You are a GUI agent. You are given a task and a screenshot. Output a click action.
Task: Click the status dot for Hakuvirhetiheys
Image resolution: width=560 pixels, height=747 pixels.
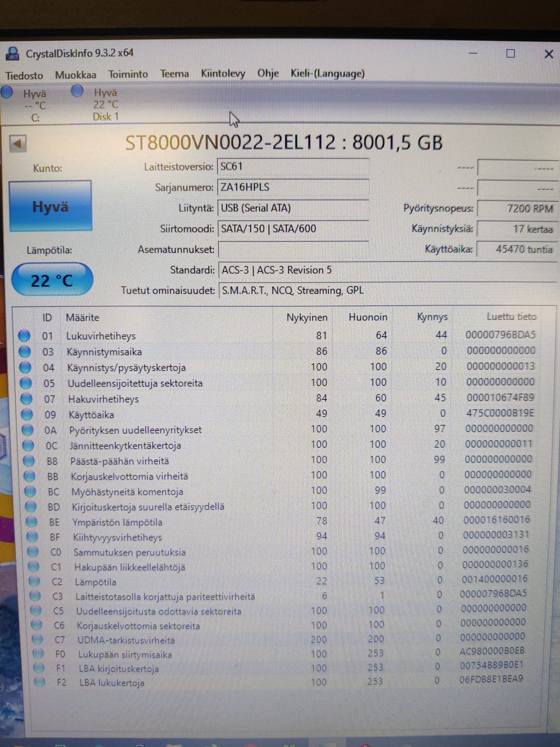pyautogui.click(x=26, y=399)
